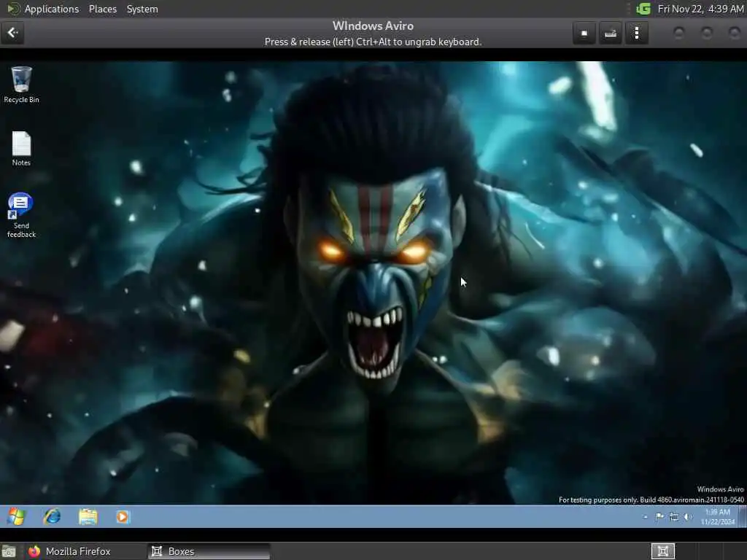This screenshot has width=747, height=560.
Task: Open the Applications menu
Action: point(52,9)
